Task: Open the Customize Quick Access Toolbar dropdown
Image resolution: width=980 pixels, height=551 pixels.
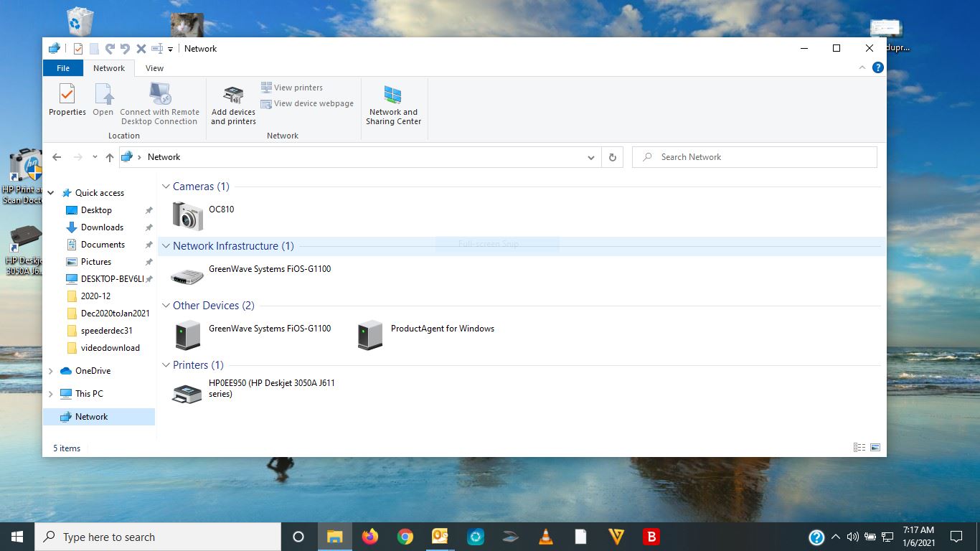Action: tap(170, 50)
